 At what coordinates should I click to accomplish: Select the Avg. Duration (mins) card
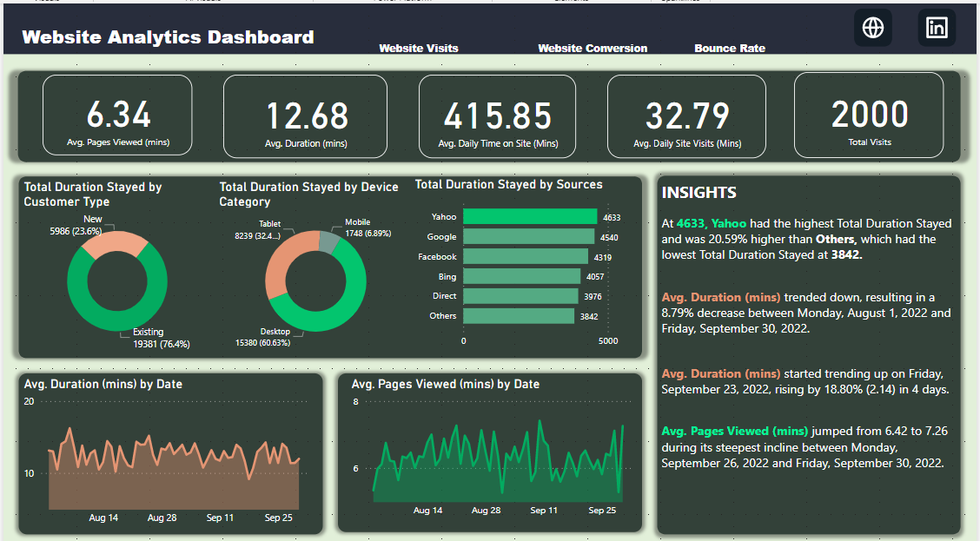tap(306, 115)
